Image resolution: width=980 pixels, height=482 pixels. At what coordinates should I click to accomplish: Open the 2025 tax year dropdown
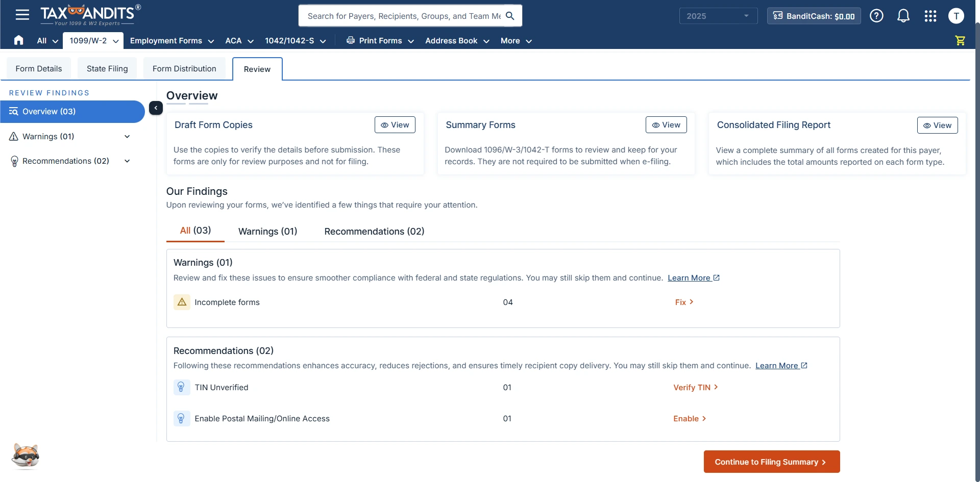pos(718,16)
